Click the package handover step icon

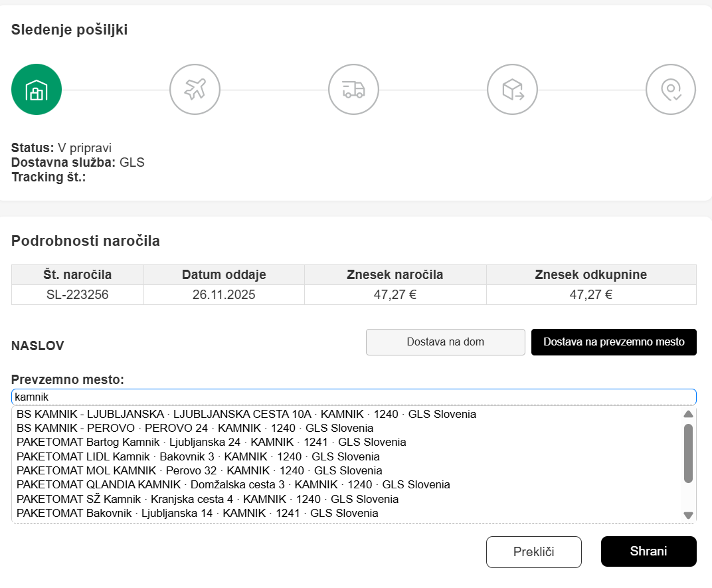[x=512, y=89]
